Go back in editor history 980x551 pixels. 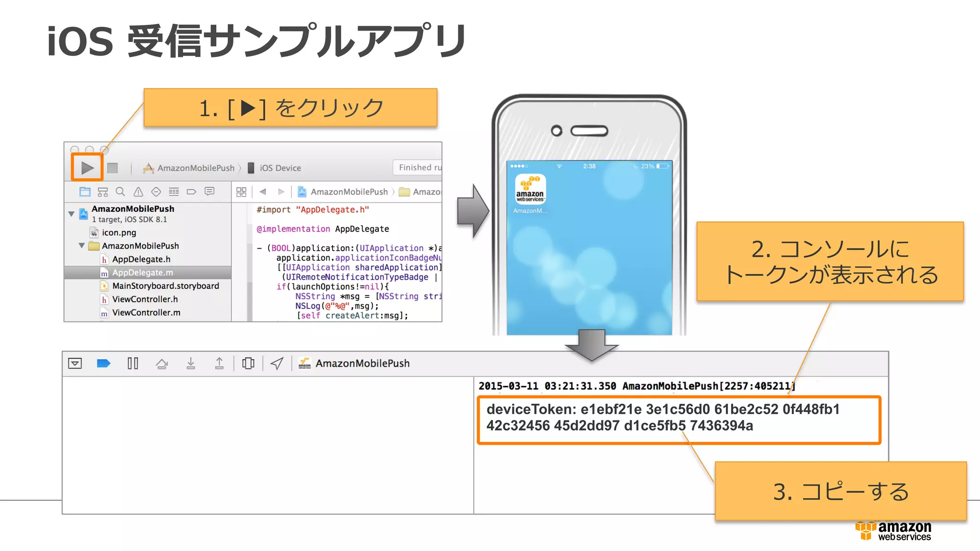(263, 192)
